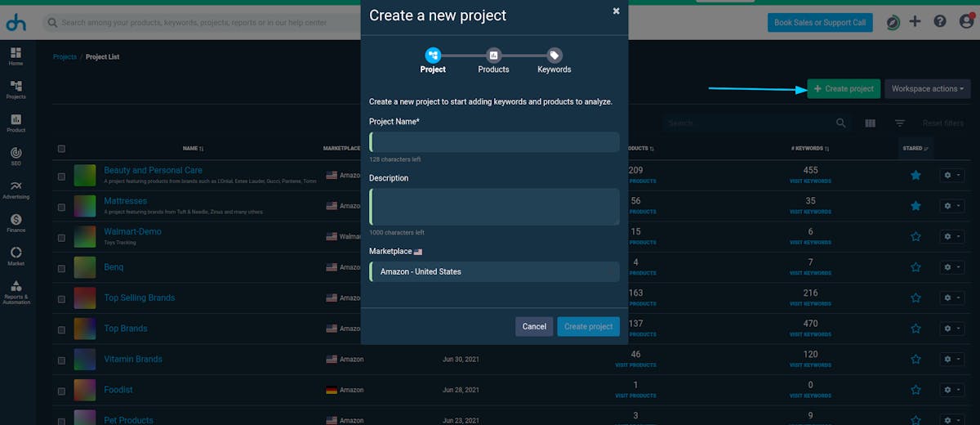The image size is (980, 425).
Task: Focus the Description text area
Action: coord(494,207)
